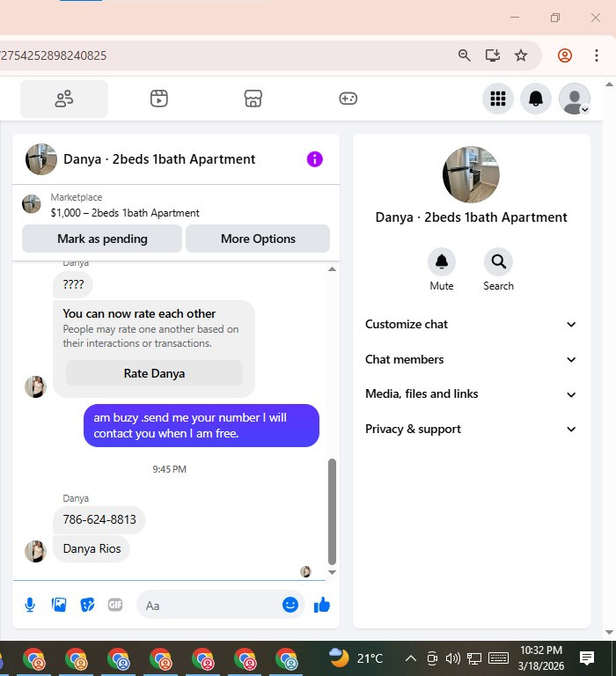Choose a sticker with the sticker icon
Image resolution: width=616 pixels, height=676 pixels.
(87, 605)
